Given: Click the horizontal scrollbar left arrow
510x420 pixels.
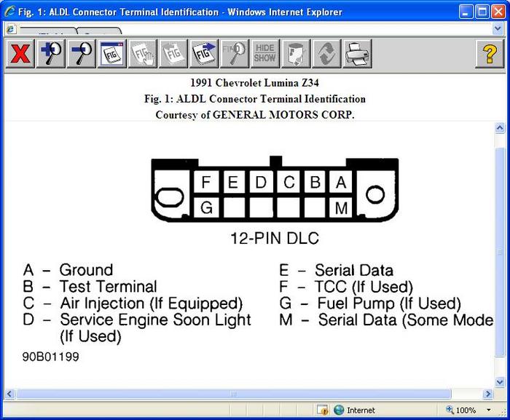Looking at the screenshot, I should pos(9,394).
